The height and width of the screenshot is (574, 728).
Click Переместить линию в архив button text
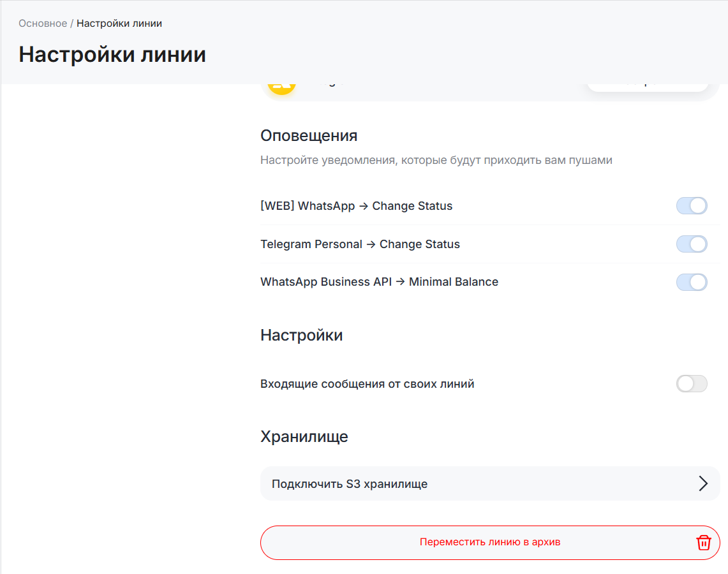coord(489,542)
